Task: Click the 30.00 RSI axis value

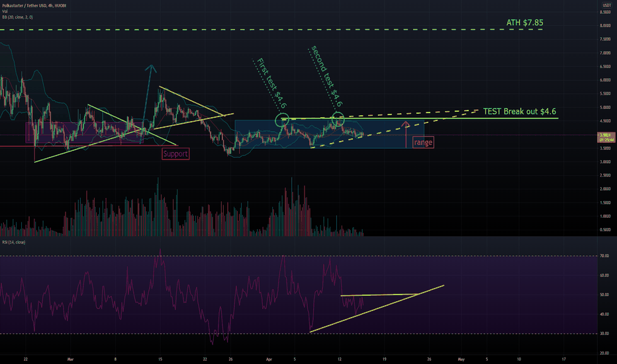Action: click(604, 334)
